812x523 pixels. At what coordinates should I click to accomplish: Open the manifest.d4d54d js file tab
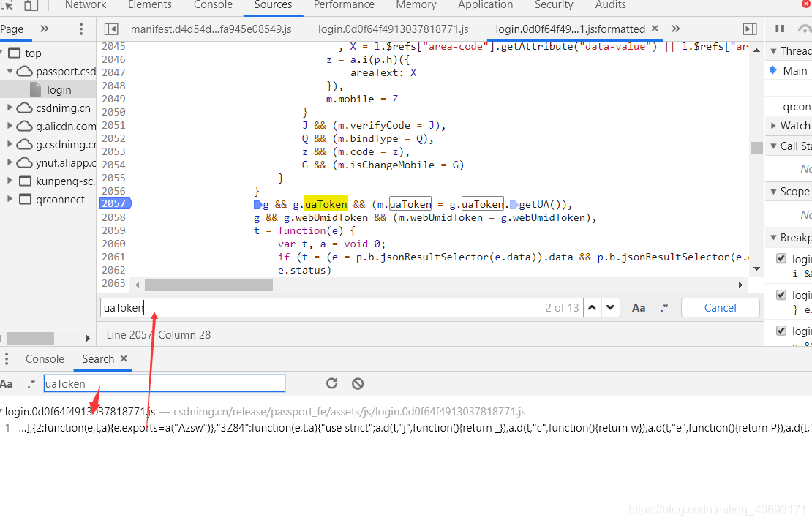tap(211, 29)
